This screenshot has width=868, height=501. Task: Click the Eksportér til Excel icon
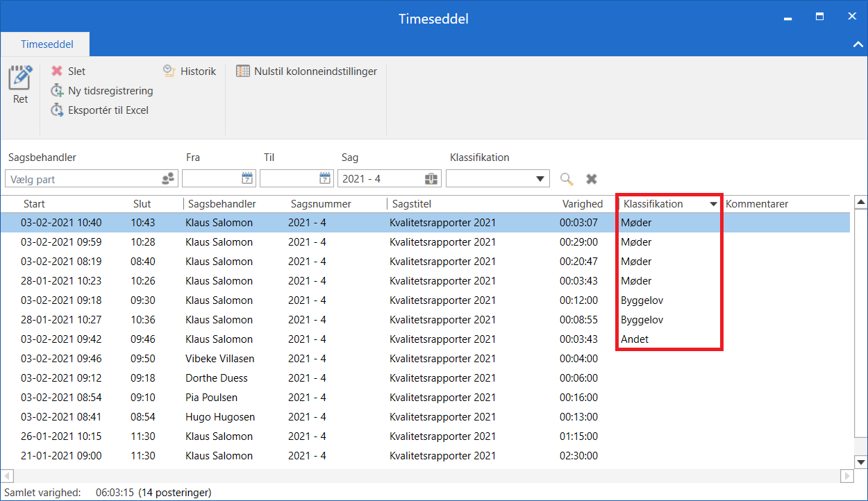[57, 110]
